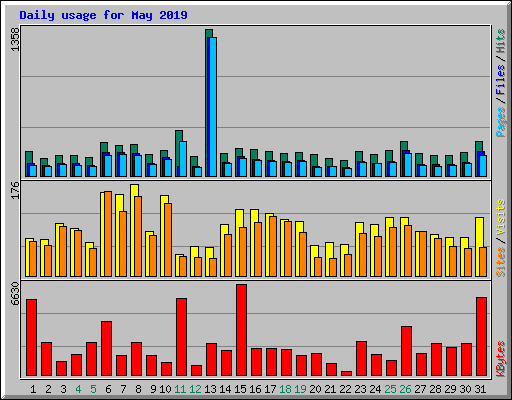
Task: Click weekend day 5 on the x-axis
Action: pos(93,389)
